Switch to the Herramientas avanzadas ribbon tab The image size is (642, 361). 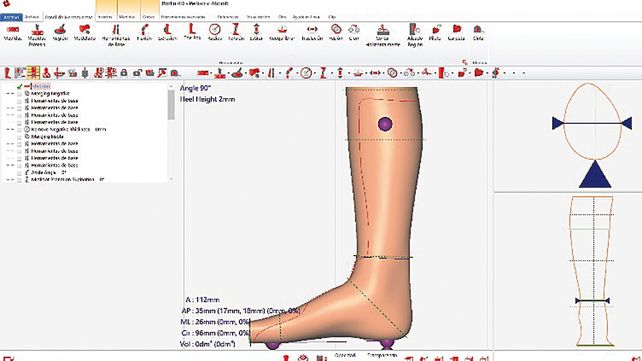[x=183, y=17]
